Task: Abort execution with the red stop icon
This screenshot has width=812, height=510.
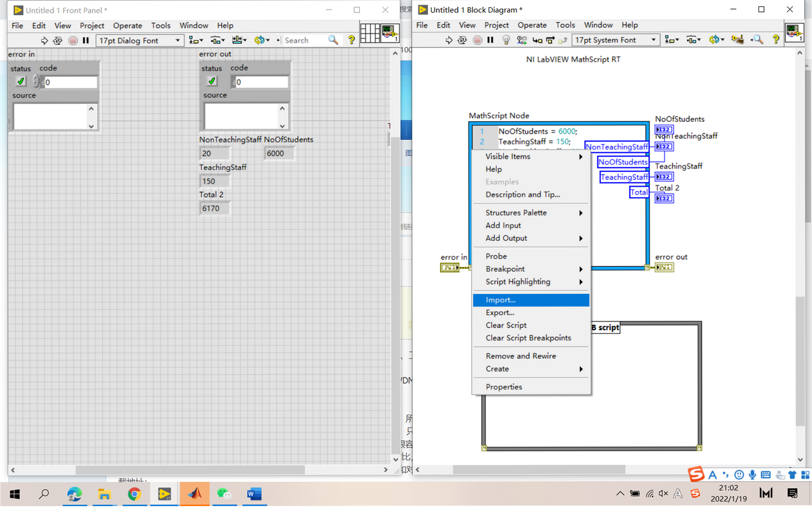Action: click(478, 39)
